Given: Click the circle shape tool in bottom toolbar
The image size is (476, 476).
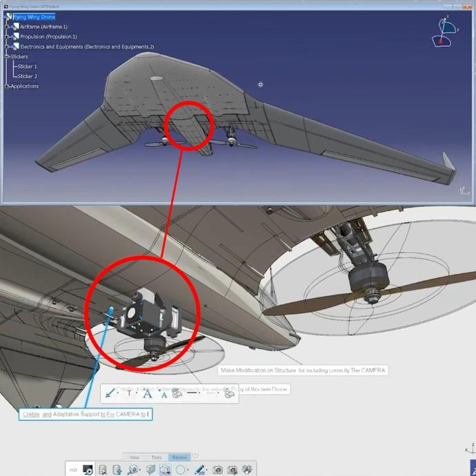Looking at the screenshot, I should click(181, 470).
